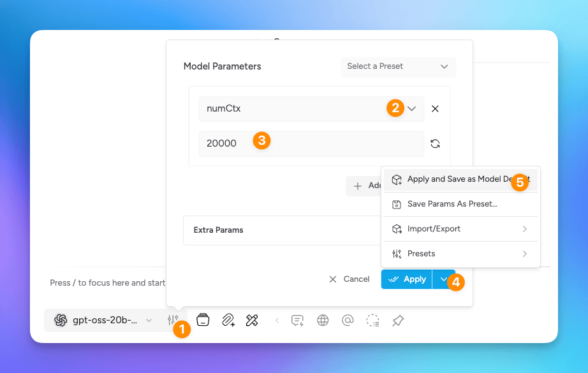Click the dashed circle list icon
This screenshot has height=373, width=588.
point(373,320)
